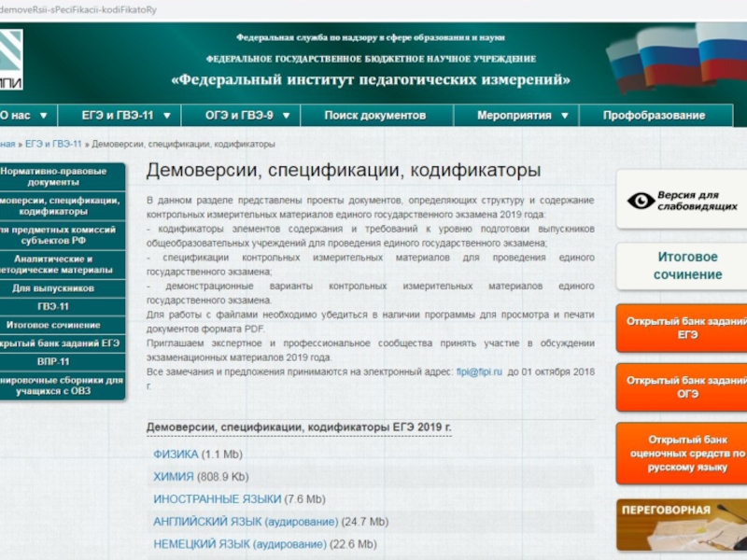Click the institute title 'Федеральный институт педагогических измерений'
This screenshot has height=560, width=747.
coord(370,79)
